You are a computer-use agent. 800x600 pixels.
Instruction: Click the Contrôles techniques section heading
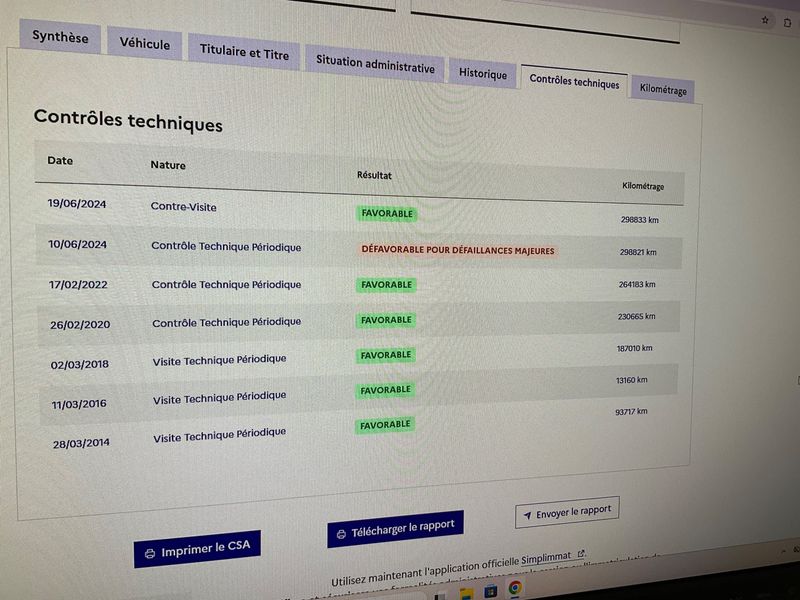tap(128, 120)
